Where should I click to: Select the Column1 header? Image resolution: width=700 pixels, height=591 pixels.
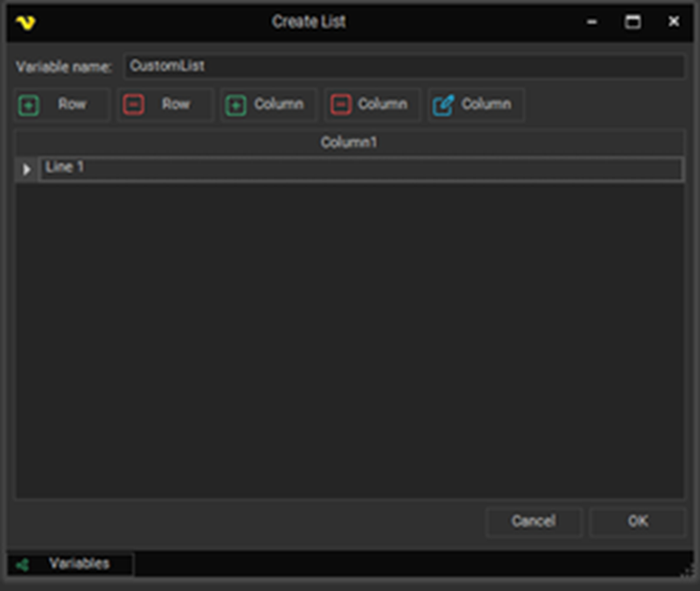(350, 143)
